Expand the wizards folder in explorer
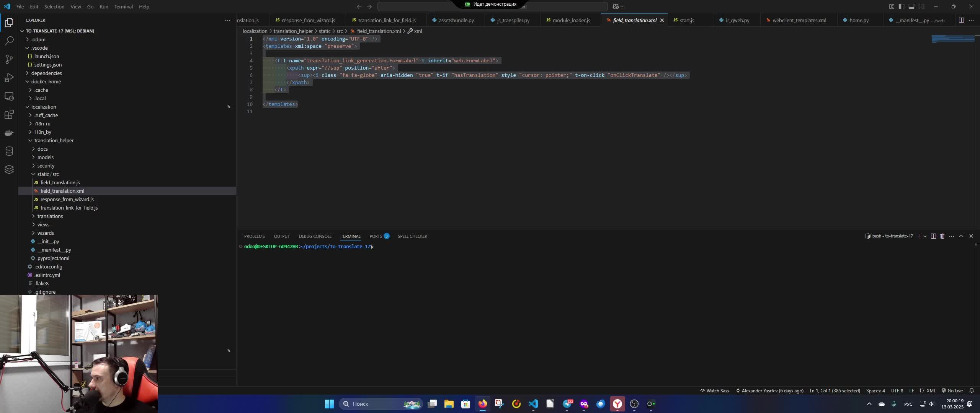 coord(45,233)
